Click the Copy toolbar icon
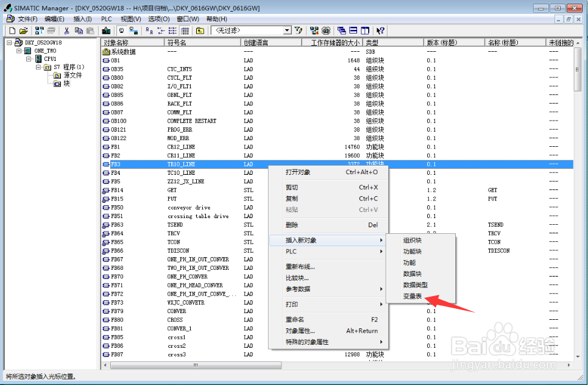 tap(79, 30)
